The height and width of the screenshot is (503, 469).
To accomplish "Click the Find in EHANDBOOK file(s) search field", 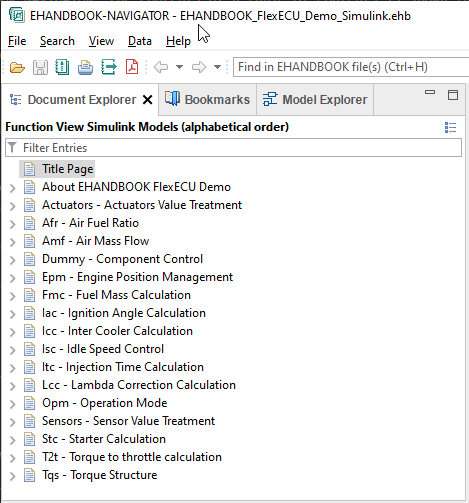I will coord(351,67).
